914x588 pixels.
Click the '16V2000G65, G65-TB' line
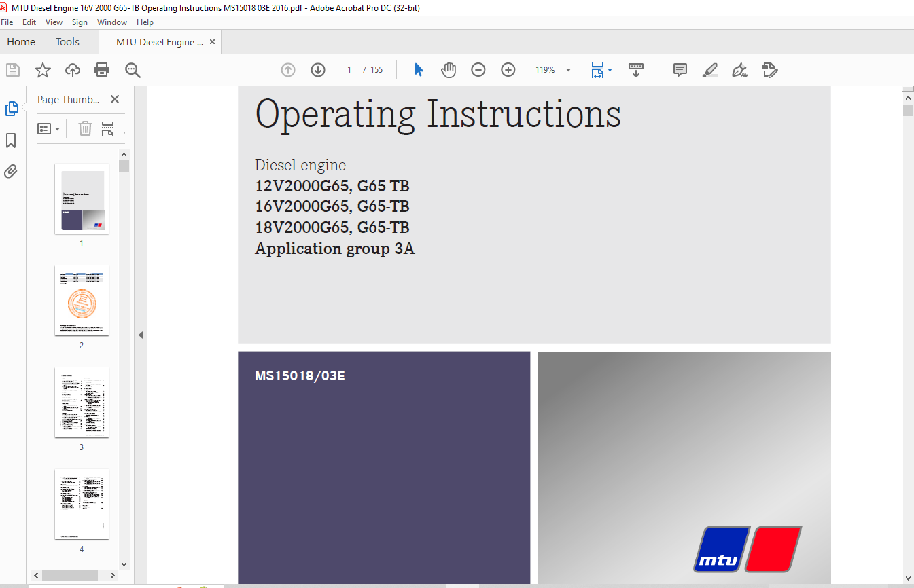tap(332, 206)
